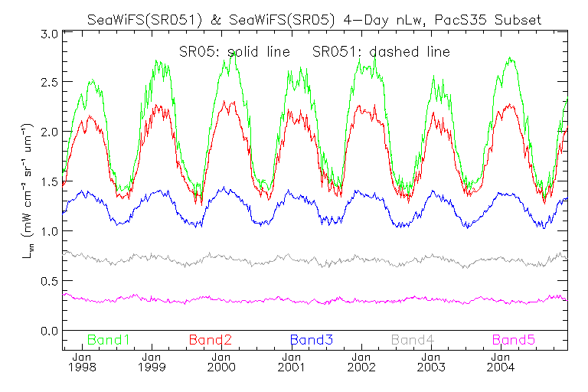588x392 pixels.
Task: Click the Jan 2003 x-axis label
Action: pyautogui.click(x=431, y=362)
